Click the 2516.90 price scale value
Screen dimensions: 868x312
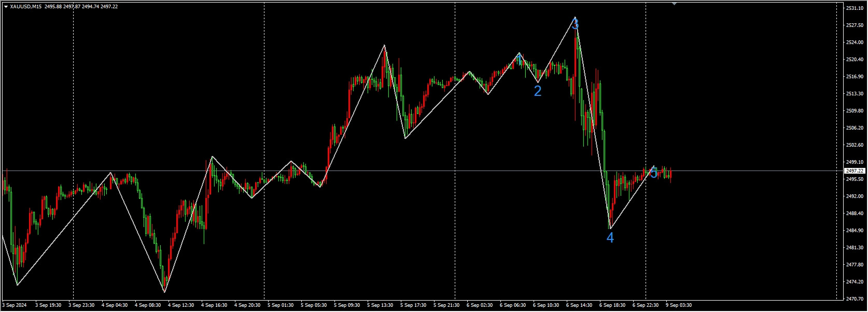click(855, 77)
